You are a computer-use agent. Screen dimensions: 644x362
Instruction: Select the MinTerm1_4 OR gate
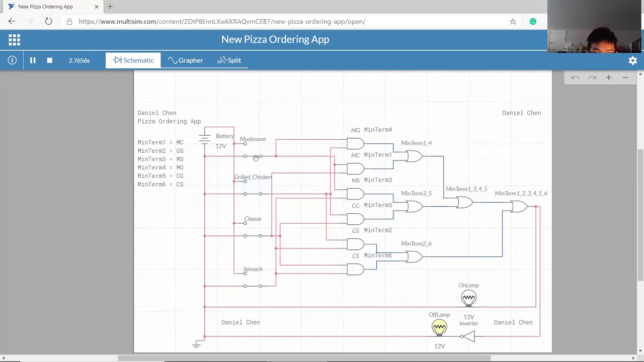414,156
